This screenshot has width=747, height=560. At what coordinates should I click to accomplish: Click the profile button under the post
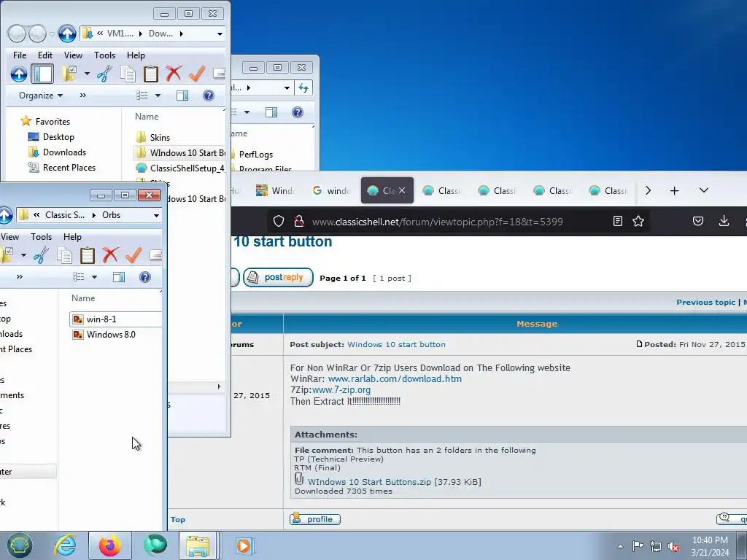click(315, 519)
